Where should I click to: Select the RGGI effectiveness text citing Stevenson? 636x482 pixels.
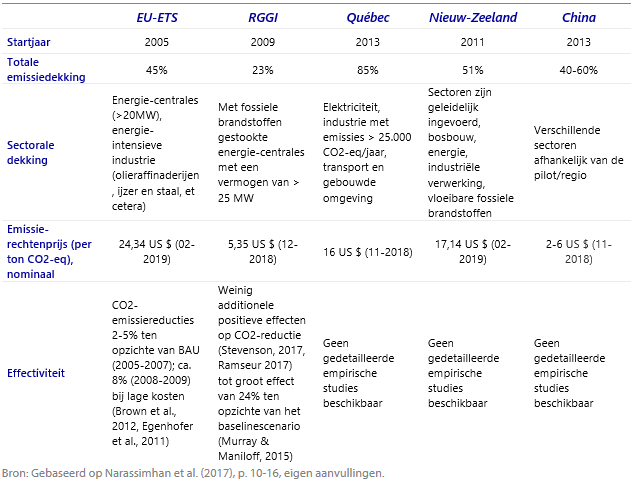263,373
